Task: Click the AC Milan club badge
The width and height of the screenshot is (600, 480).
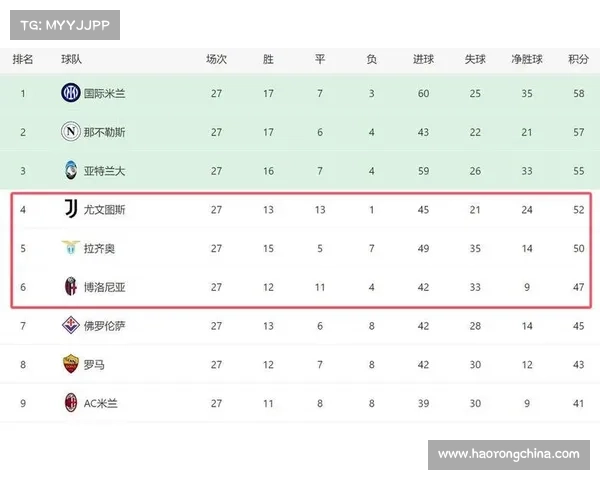Action: pos(71,402)
